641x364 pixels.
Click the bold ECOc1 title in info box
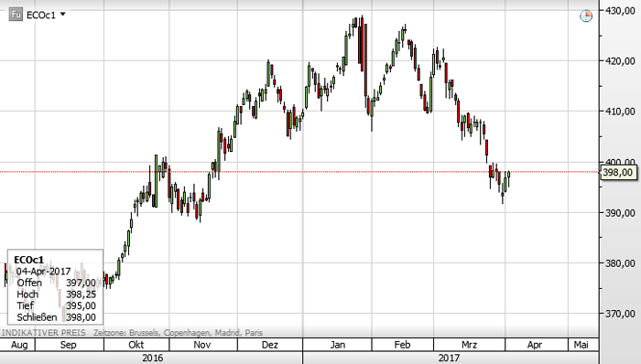(29, 260)
